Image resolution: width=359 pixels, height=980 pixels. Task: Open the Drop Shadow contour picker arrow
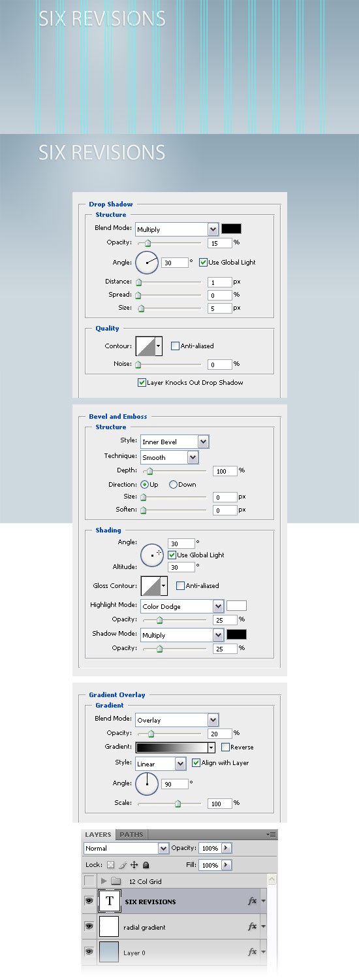[158, 346]
